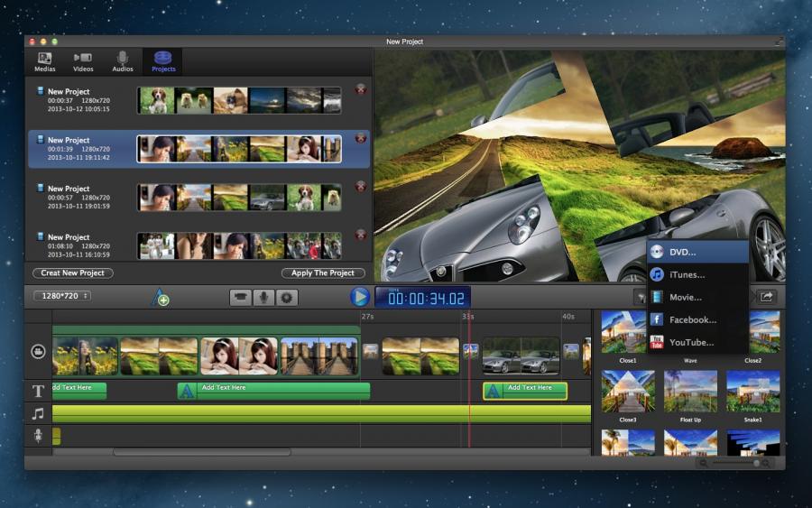Click thumbnail strip of 00:00:37 project
This screenshot has width=812, height=508.
[x=239, y=100]
